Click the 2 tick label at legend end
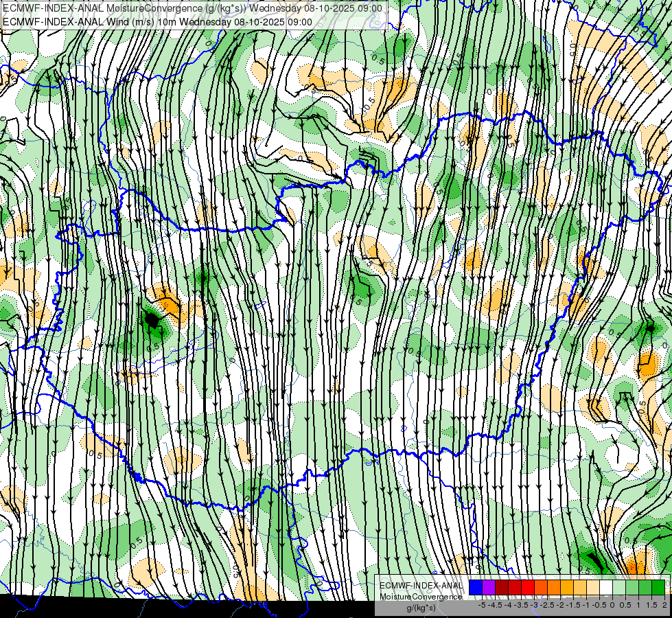Screen dimensions: 672x618 664,605
